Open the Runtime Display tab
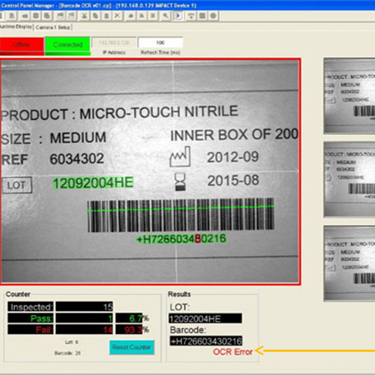The height and width of the screenshot is (375, 375). (16, 27)
